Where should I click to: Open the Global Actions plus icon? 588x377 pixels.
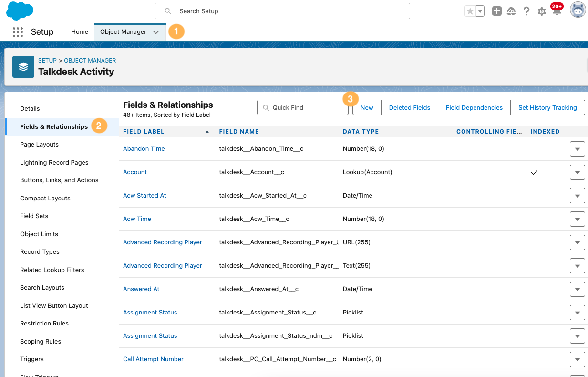[x=497, y=11]
